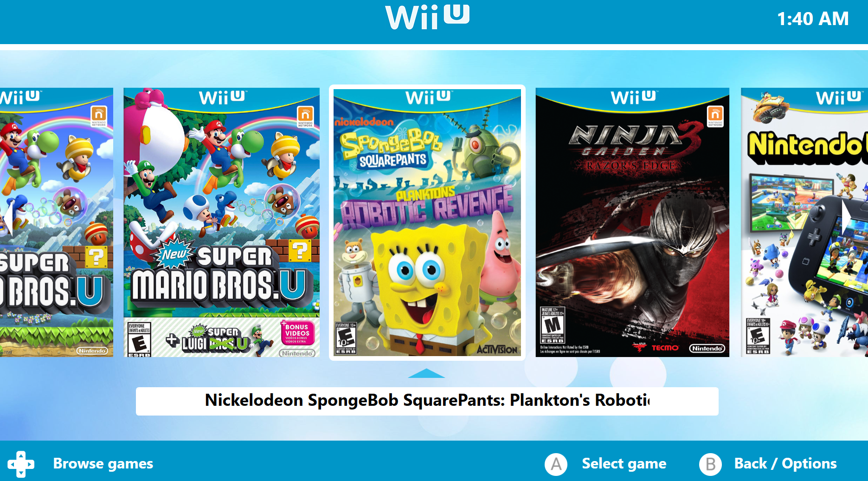868x481 pixels.
Task: Select the partially visible Mario Bros. U cover
Action: [x=57, y=222]
